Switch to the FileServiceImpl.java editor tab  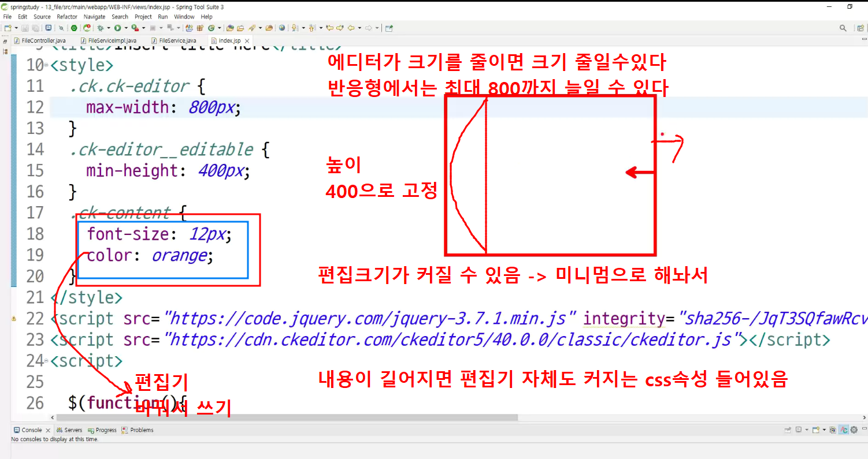point(108,41)
